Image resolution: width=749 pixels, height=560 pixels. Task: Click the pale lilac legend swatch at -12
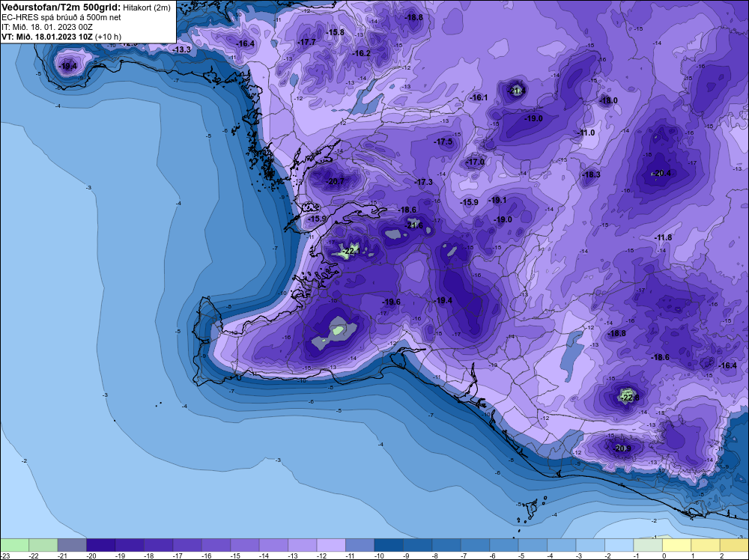(331, 545)
